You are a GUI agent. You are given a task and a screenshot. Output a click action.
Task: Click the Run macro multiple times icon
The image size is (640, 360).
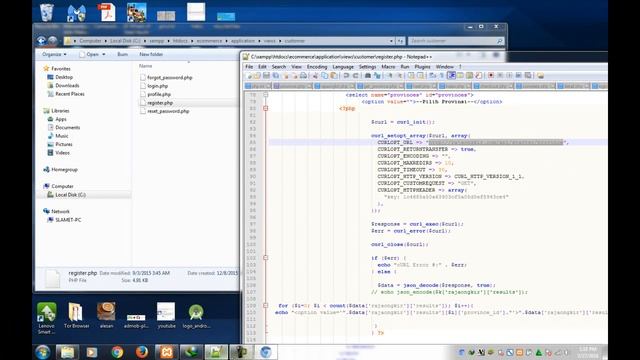coord(518,76)
